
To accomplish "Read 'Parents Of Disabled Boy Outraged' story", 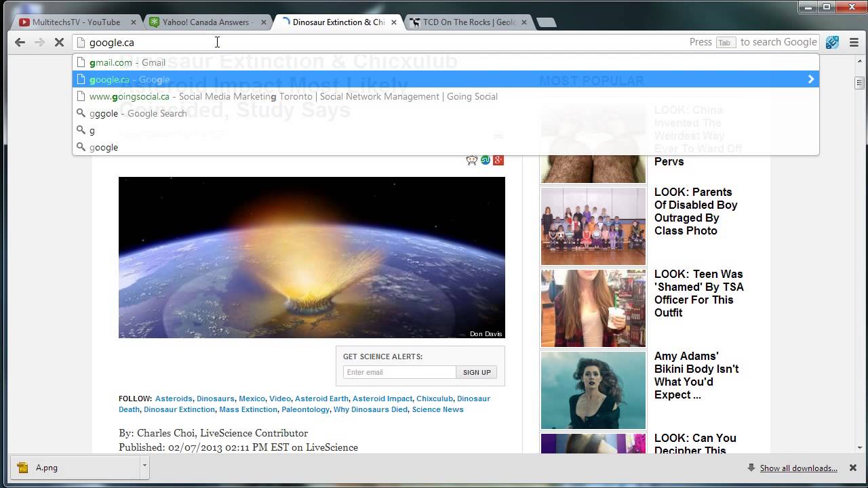I will click(696, 211).
